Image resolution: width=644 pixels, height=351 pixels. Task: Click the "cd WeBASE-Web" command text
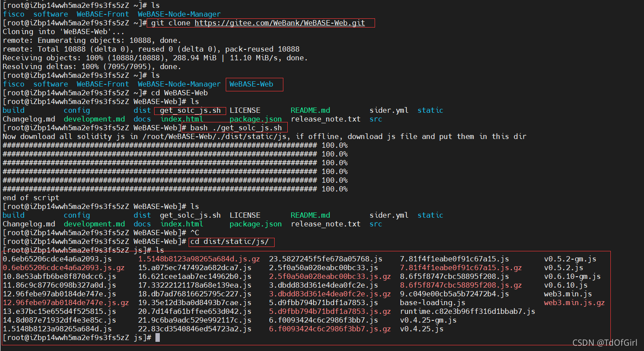179,93
